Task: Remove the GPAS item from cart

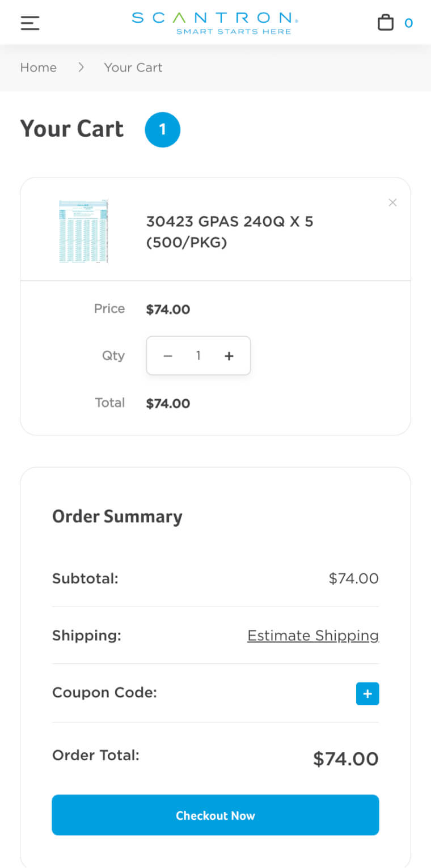Action: click(392, 202)
